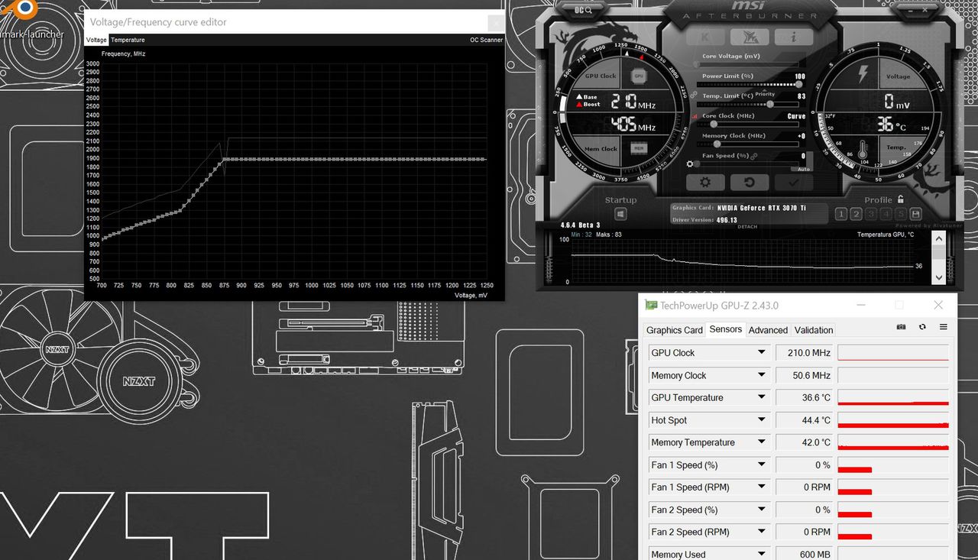978x560 pixels.
Task: Click the MEM chip icon in the clock gauge
Action: 639,148
